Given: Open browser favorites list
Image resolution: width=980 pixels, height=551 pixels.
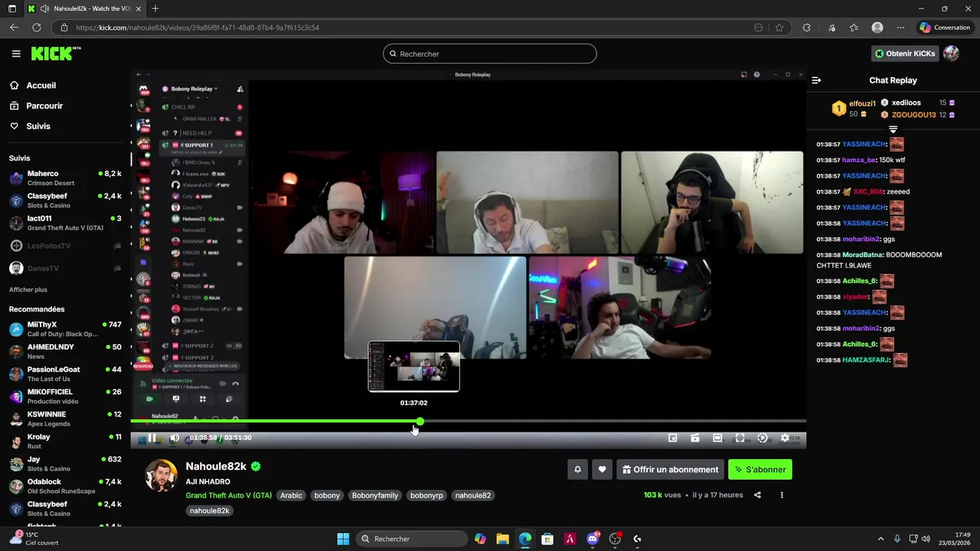Looking at the screenshot, I should click(x=854, y=28).
